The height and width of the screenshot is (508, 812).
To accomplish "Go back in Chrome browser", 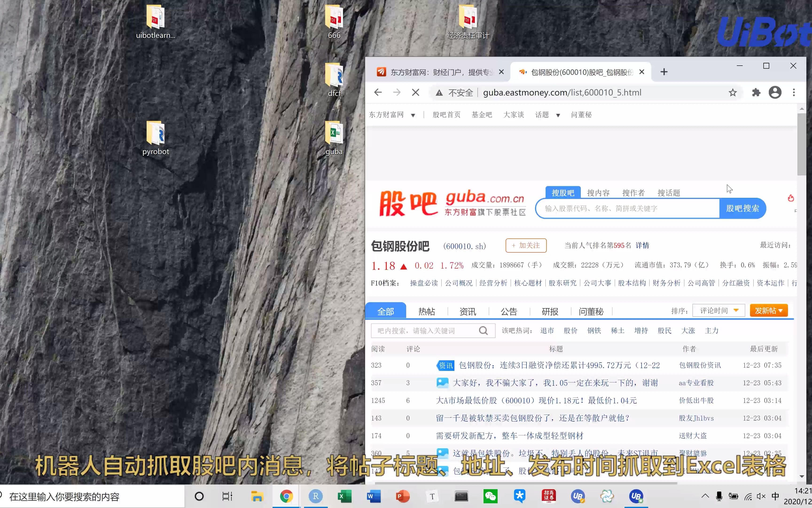I will tap(378, 92).
